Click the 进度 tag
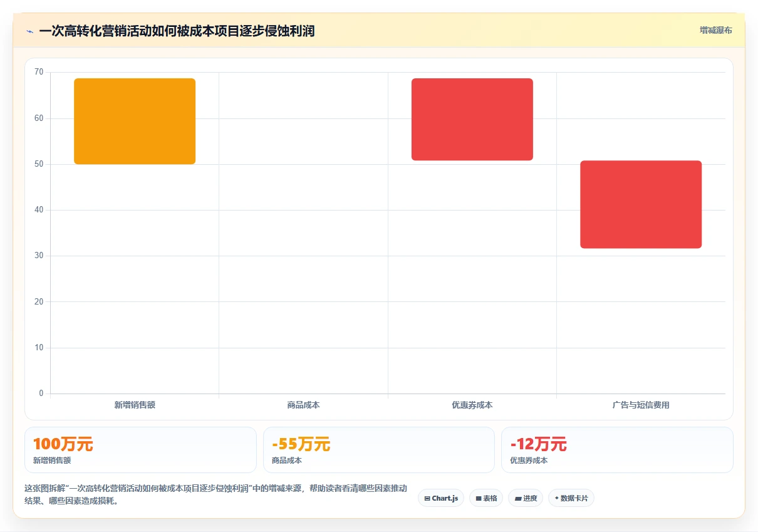The height and width of the screenshot is (532, 758). (526, 498)
